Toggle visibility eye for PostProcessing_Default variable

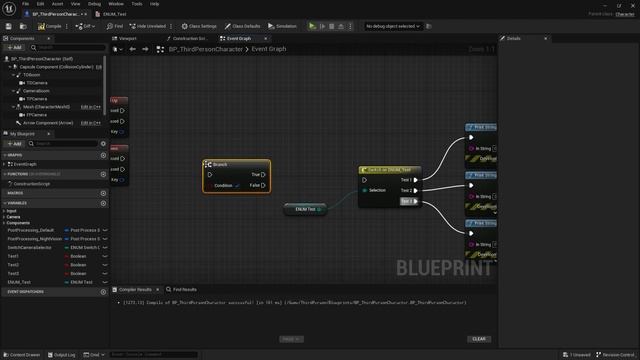click(x=105, y=230)
